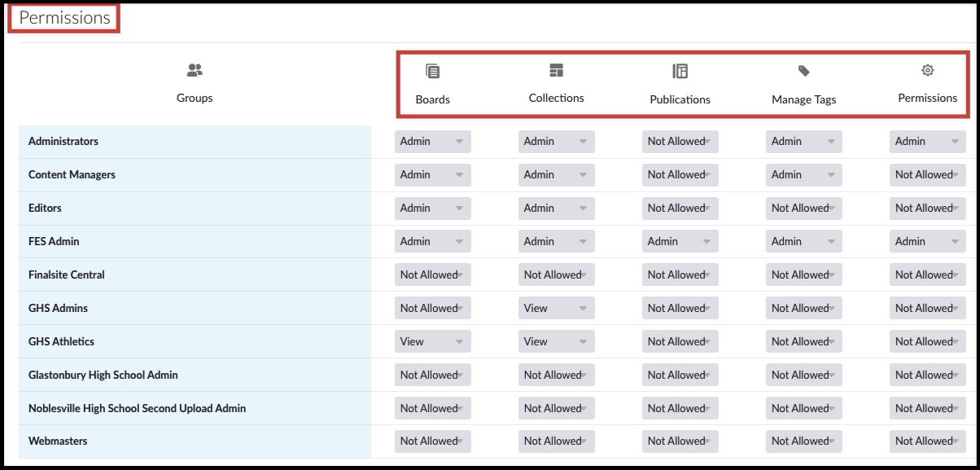Select the Administrators group name
This screenshot has width=980, height=470.
[x=63, y=141]
